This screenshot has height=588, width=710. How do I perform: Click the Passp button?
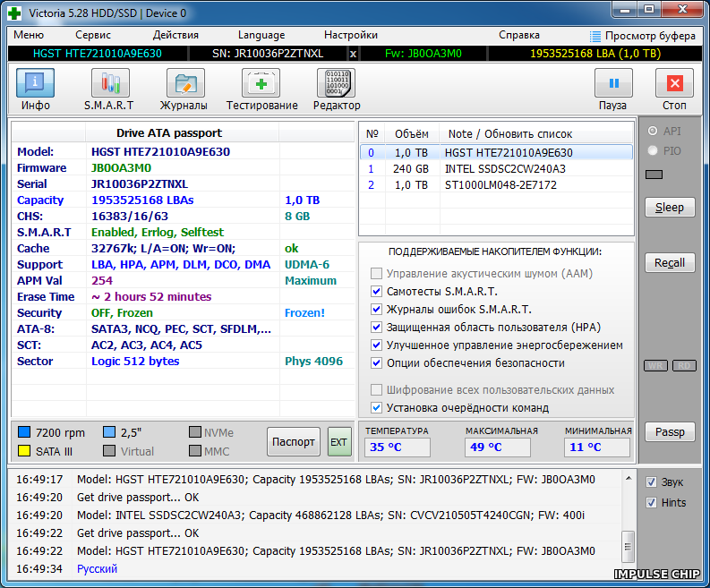[x=670, y=432]
